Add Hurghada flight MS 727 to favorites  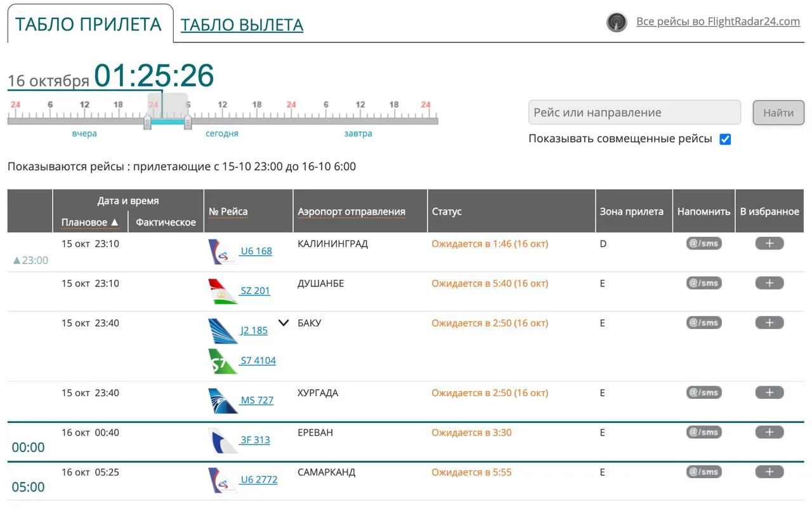pyautogui.click(x=769, y=392)
